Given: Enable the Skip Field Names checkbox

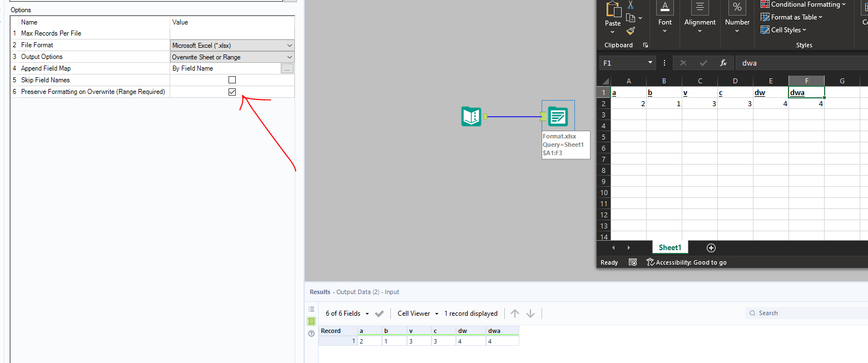Looking at the screenshot, I should click(232, 79).
